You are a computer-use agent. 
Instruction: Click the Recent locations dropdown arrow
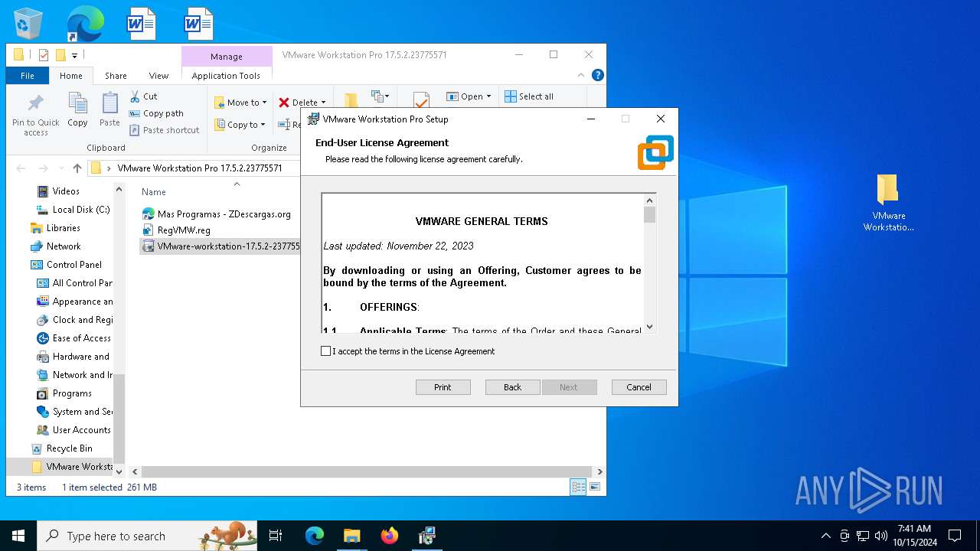click(60, 168)
